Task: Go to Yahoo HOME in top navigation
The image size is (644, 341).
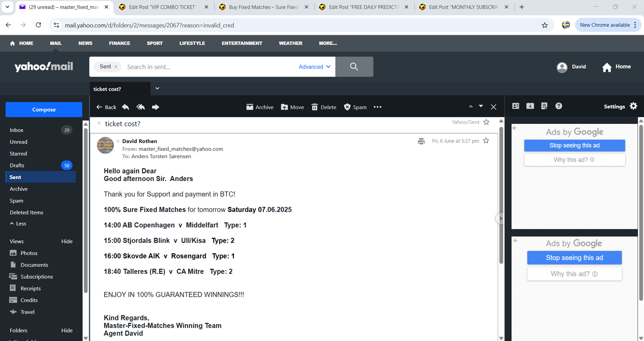Action: [x=22, y=43]
